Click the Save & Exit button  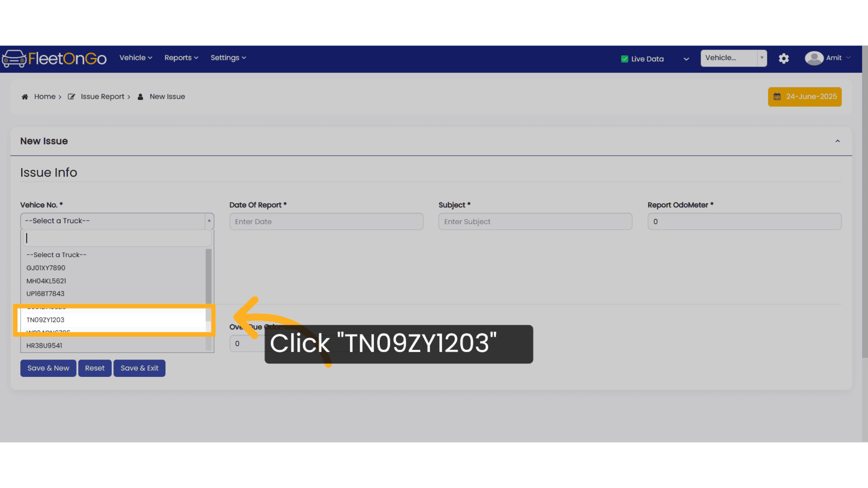pos(139,368)
